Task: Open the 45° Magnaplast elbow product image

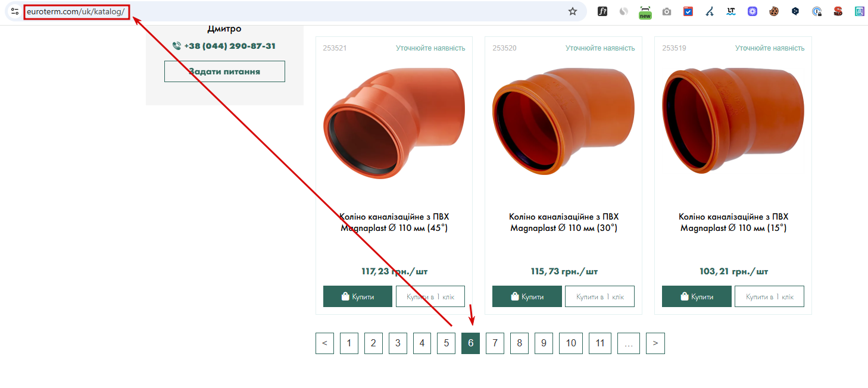Action: point(394,123)
